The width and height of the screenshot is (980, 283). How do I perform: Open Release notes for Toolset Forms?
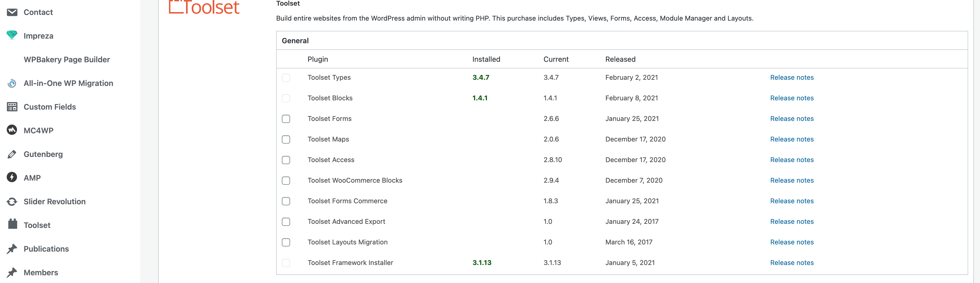click(792, 119)
